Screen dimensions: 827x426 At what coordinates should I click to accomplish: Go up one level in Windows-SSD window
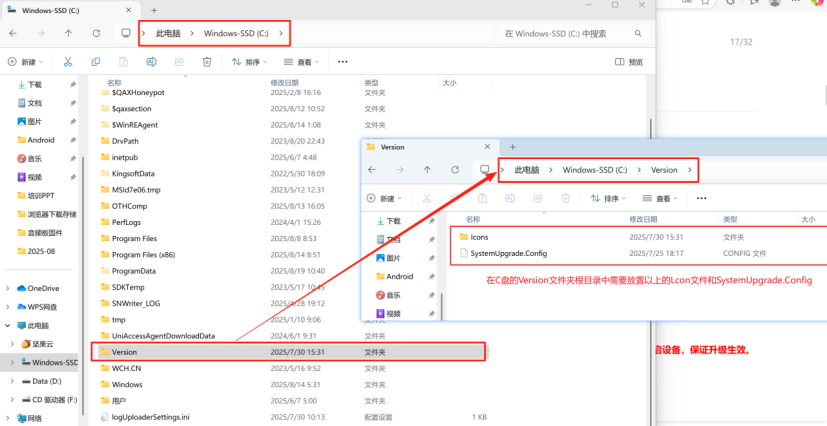click(x=68, y=33)
